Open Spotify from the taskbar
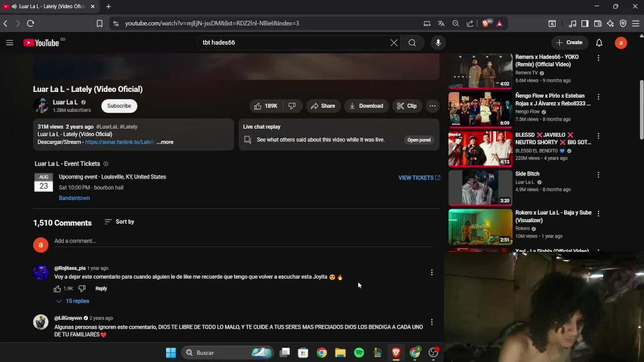Screen dimensions: 644x362 [359, 353]
